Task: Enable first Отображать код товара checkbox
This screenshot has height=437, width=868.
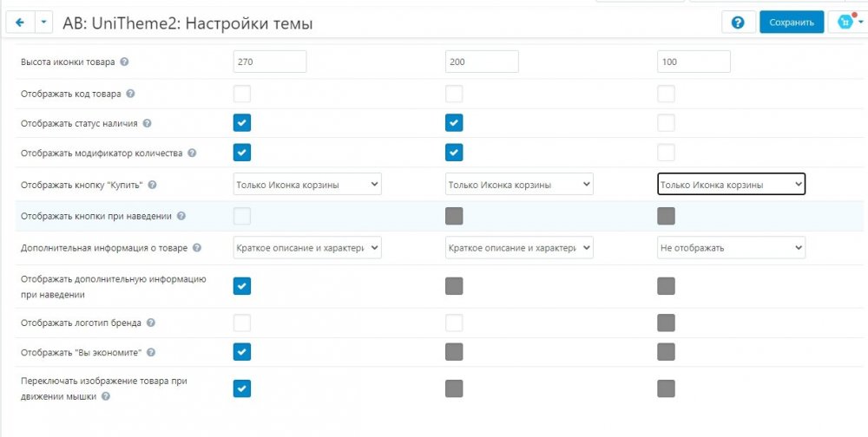Action: click(242, 94)
